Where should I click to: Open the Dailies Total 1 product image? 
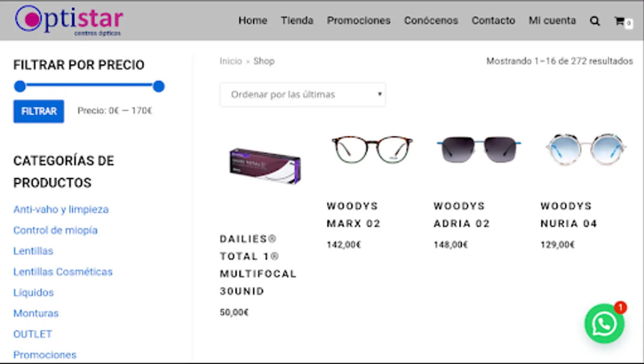pyautogui.click(x=265, y=166)
